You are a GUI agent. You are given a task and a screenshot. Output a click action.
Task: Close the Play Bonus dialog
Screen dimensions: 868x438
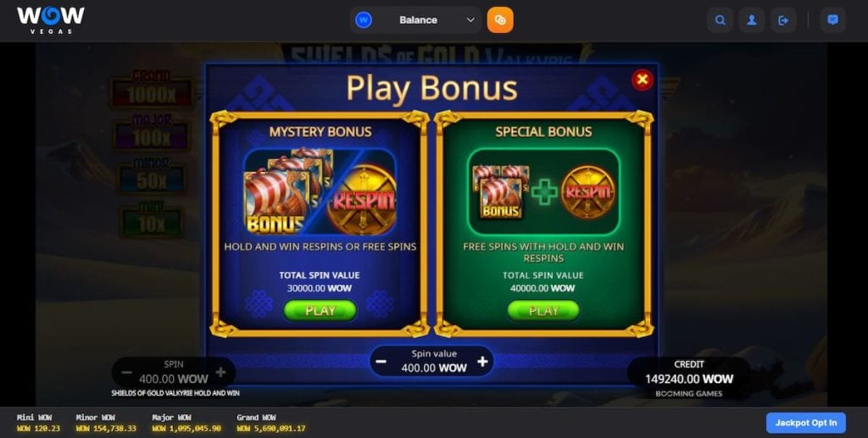(x=643, y=80)
